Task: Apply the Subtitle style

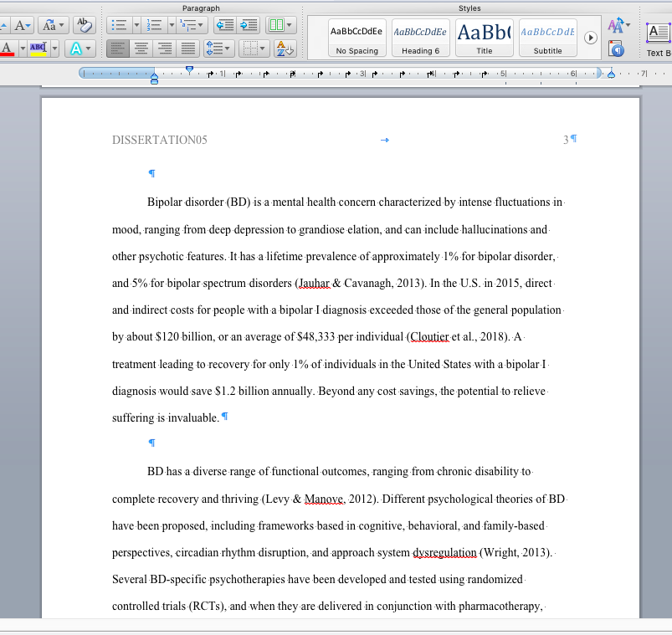Action: click(x=547, y=38)
